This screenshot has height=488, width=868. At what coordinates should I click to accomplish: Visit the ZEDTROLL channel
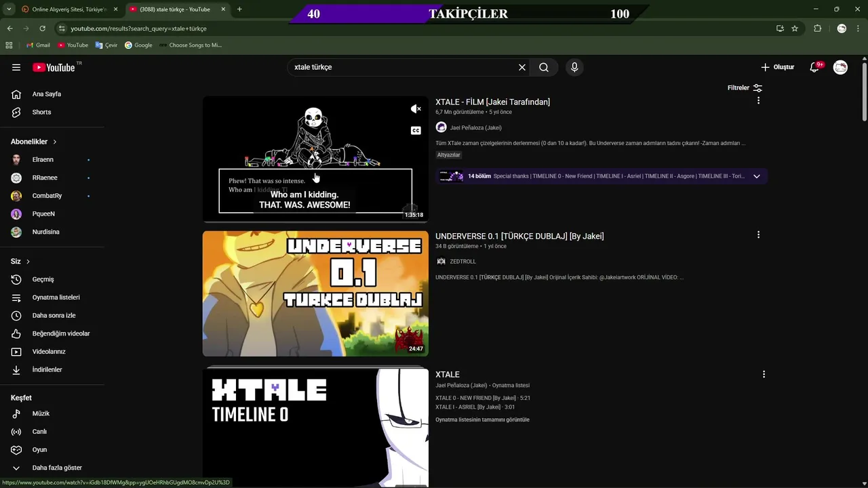click(x=462, y=262)
